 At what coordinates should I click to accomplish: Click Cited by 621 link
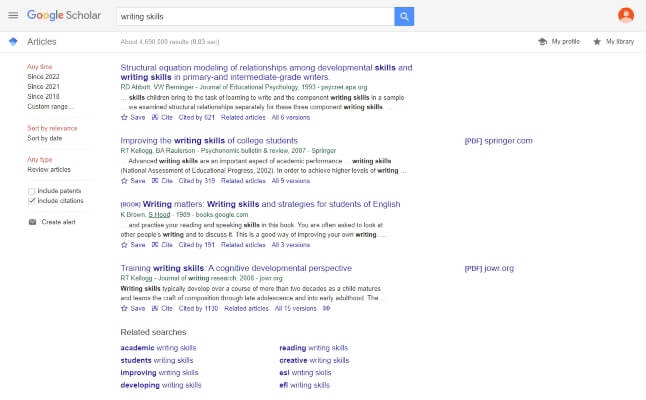(197, 117)
